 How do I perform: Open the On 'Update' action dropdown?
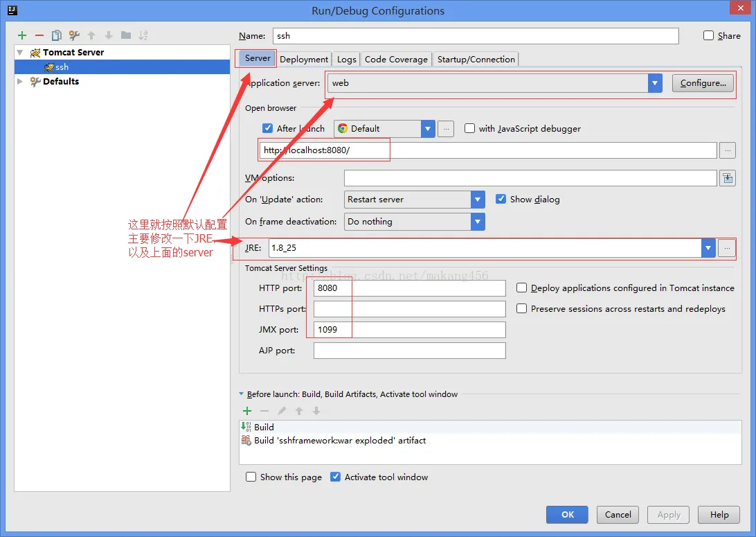click(x=477, y=200)
